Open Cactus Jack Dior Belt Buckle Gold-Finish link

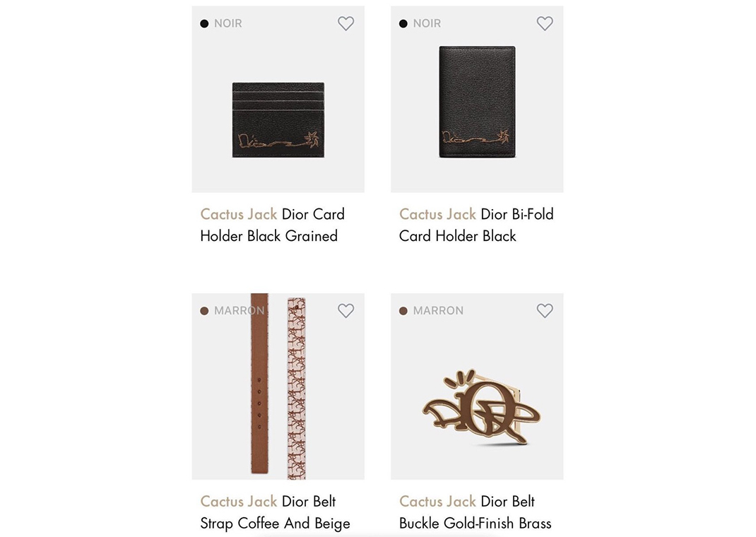[475, 512]
